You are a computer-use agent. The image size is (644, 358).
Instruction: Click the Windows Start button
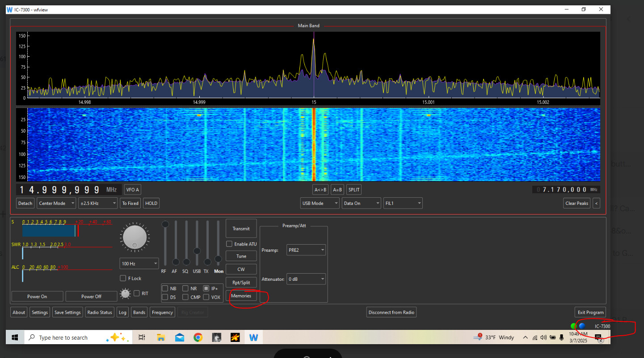[x=15, y=337]
